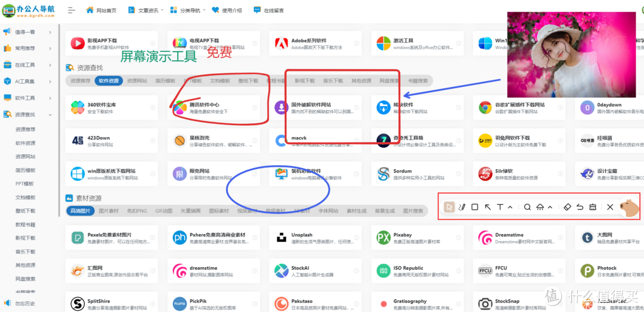The width and height of the screenshot is (644, 312).
Task: Switch to 字体网站 tab
Action: click(328, 211)
